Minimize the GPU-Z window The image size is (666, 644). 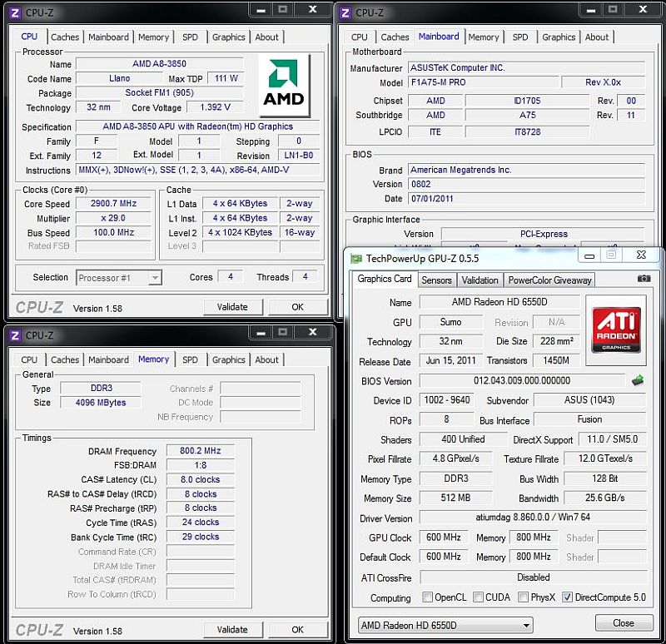[589, 255]
